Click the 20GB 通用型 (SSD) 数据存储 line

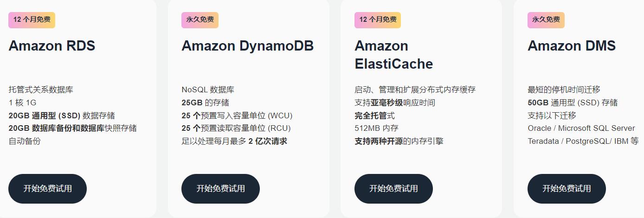(x=62, y=115)
